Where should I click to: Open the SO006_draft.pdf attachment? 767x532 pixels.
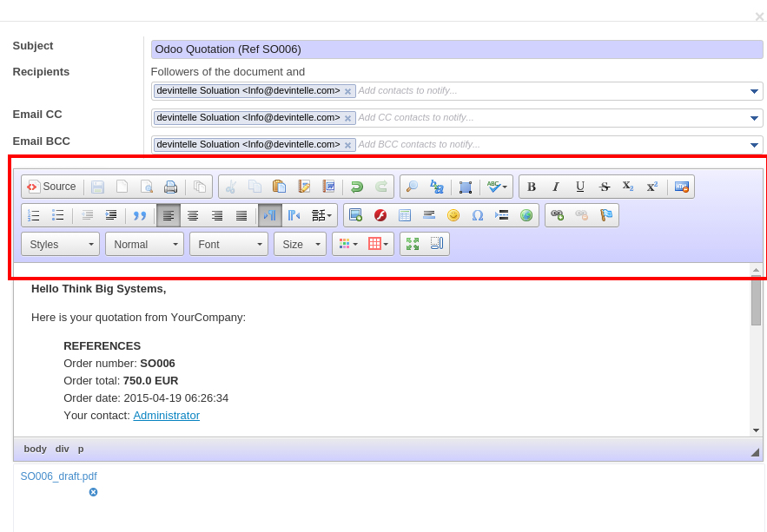tap(58, 476)
